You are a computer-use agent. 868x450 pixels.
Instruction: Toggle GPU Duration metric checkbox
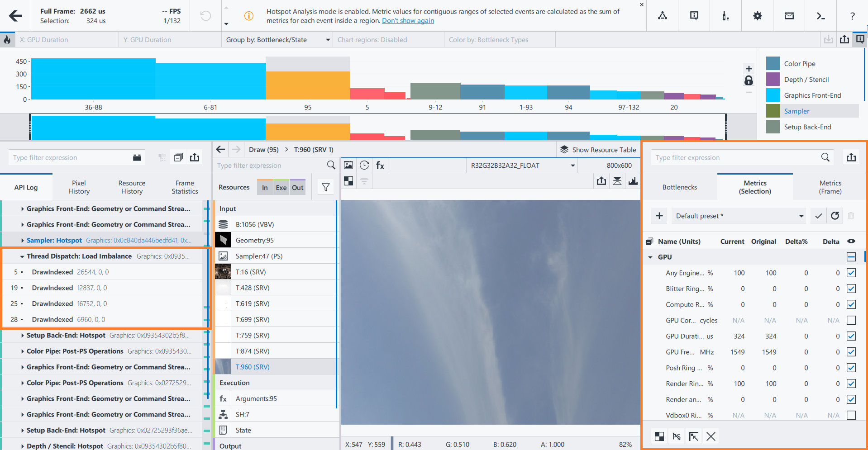click(x=851, y=336)
